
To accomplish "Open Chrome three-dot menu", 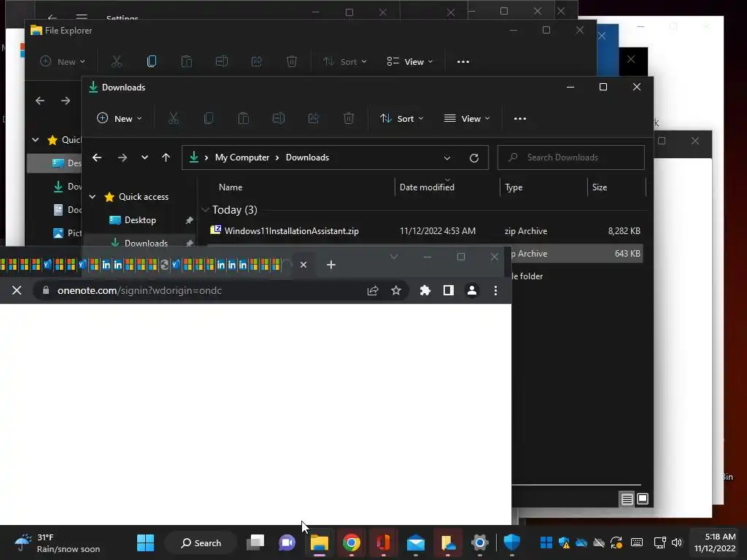I will point(496,290).
